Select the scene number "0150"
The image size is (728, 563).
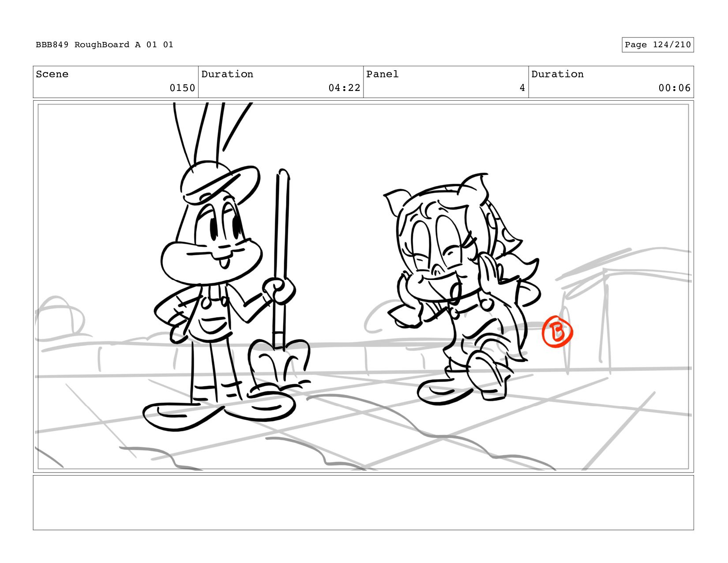pos(182,88)
